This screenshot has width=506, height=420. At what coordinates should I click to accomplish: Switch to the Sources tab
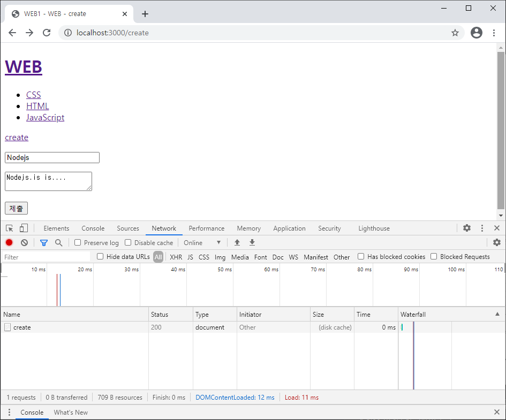128,228
